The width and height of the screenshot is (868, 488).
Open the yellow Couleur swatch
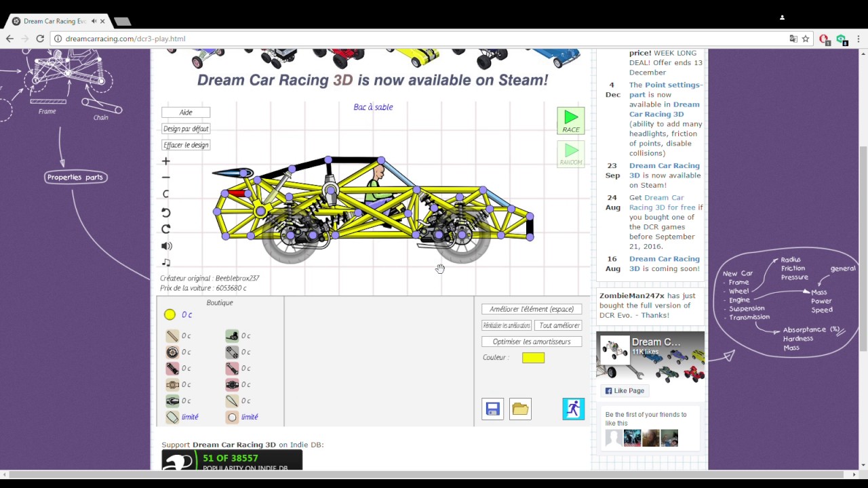pos(534,358)
